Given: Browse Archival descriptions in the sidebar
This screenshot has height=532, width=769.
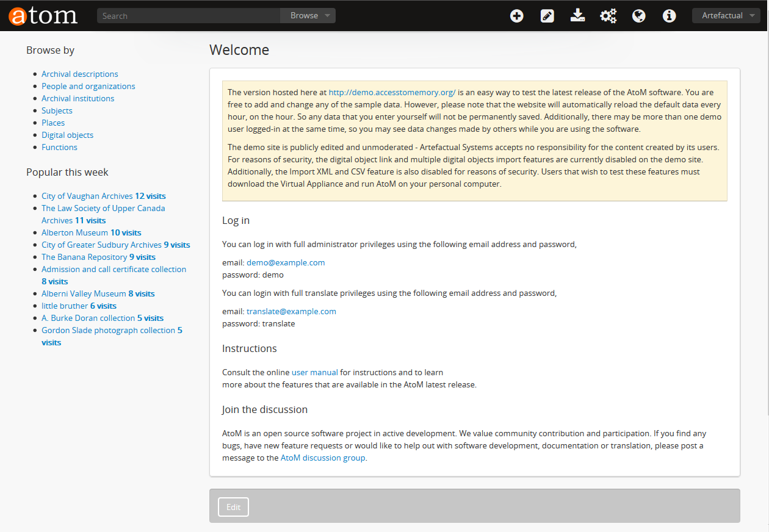Looking at the screenshot, I should [x=79, y=74].
